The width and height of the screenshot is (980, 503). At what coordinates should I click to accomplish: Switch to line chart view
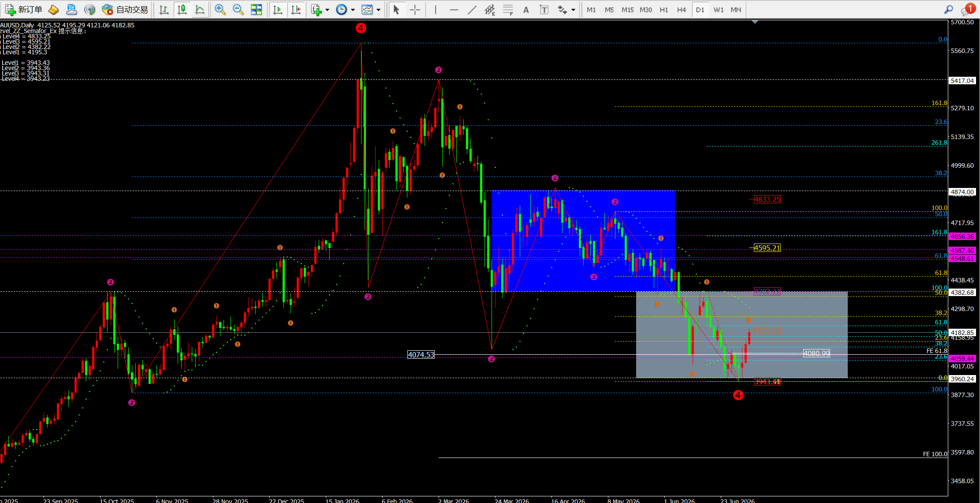click(x=200, y=10)
